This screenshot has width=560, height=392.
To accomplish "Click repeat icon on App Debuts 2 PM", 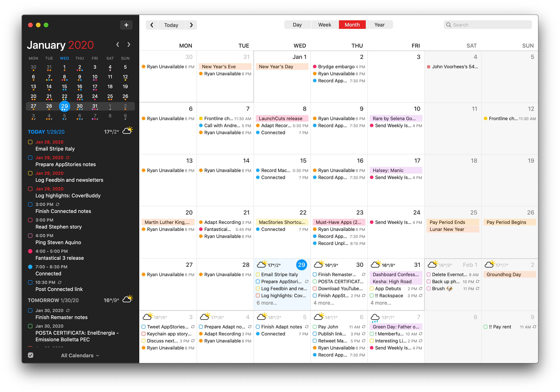I will point(421,288).
